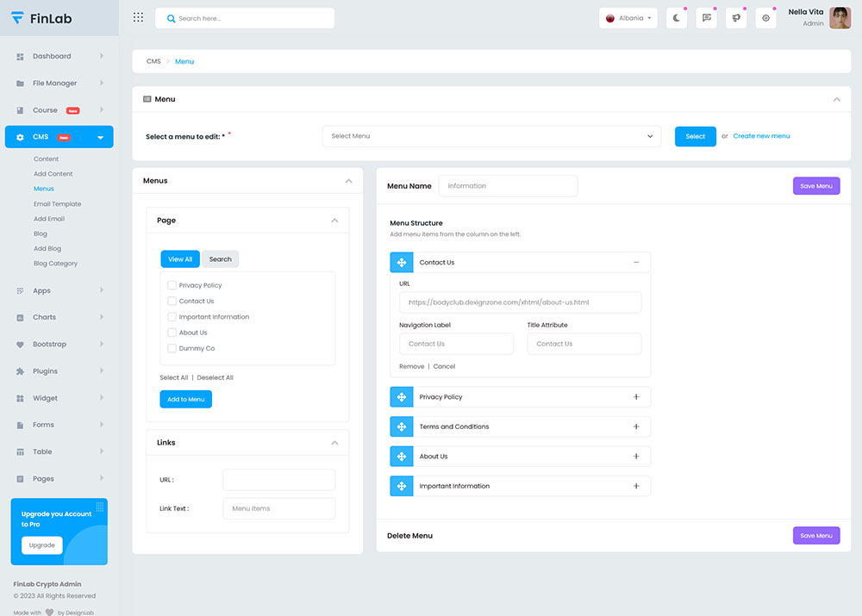Click the drag handle icon for About Us
The image size is (862, 616).
[x=402, y=457]
